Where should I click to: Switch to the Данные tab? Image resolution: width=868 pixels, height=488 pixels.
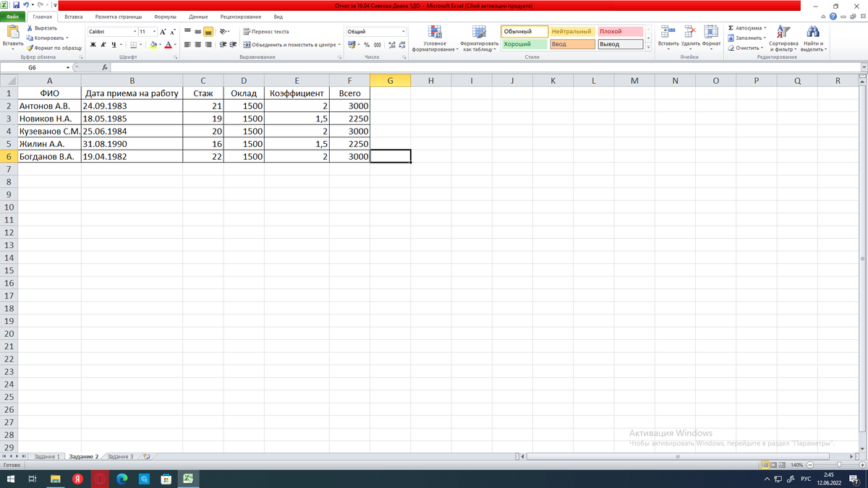click(x=198, y=16)
